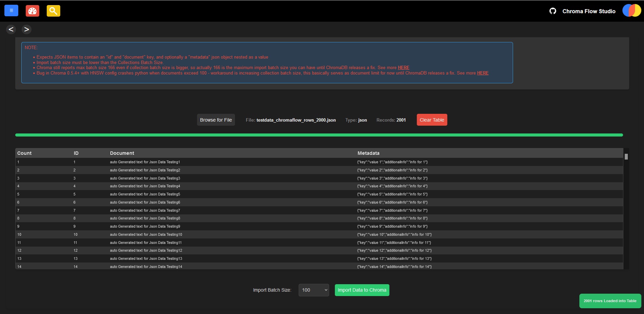Select document cell 'Json Data Testing3'
The image size is (644, 314).
click(145, 178)
